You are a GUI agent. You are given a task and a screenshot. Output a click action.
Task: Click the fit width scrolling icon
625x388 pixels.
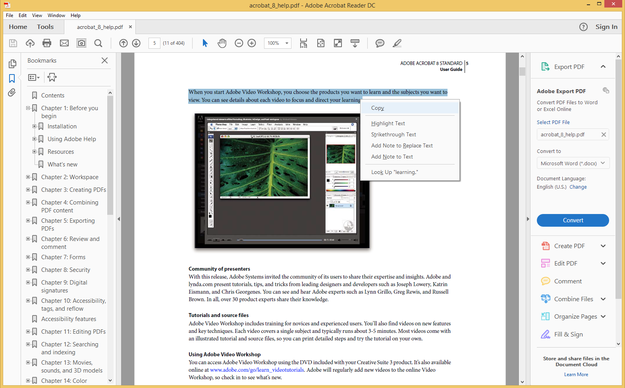[303, 43]
